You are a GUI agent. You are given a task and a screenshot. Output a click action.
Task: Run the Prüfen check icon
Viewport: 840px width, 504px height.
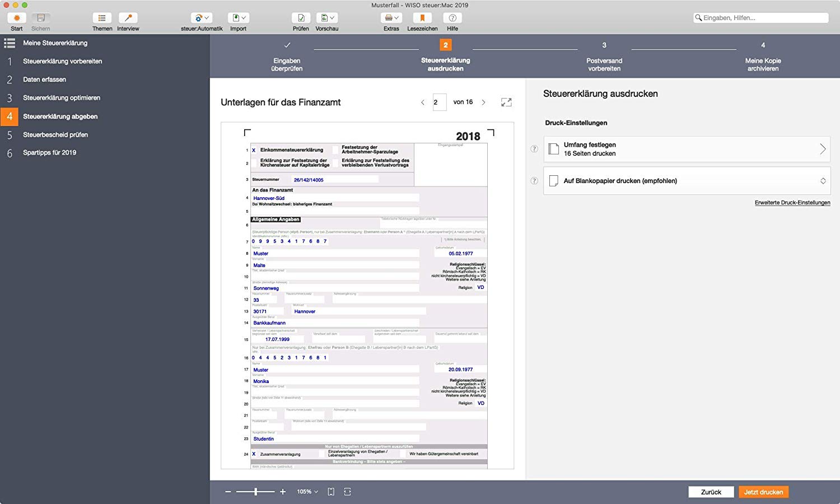[301, 18]
